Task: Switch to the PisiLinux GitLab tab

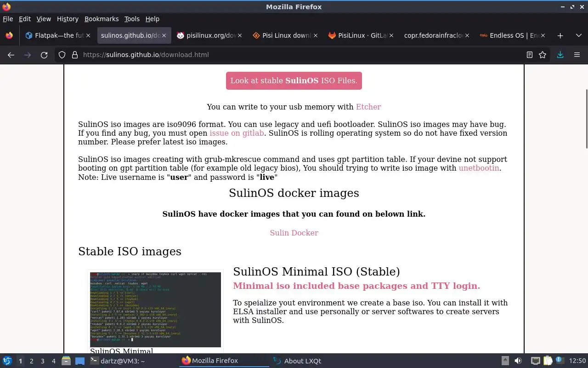Action: 361,35
